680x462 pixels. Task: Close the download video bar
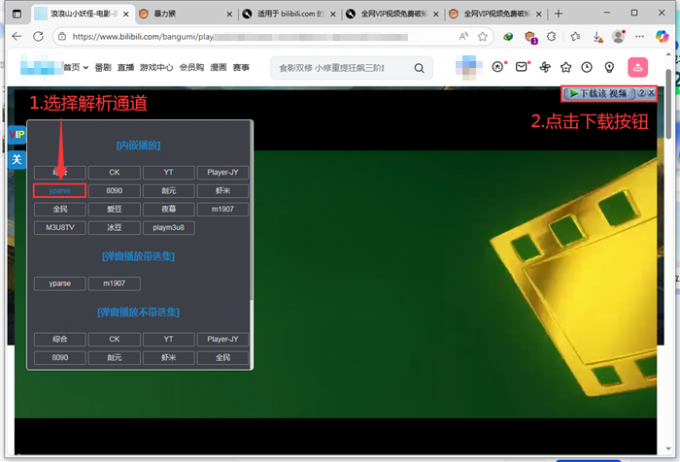coord(651,93)
